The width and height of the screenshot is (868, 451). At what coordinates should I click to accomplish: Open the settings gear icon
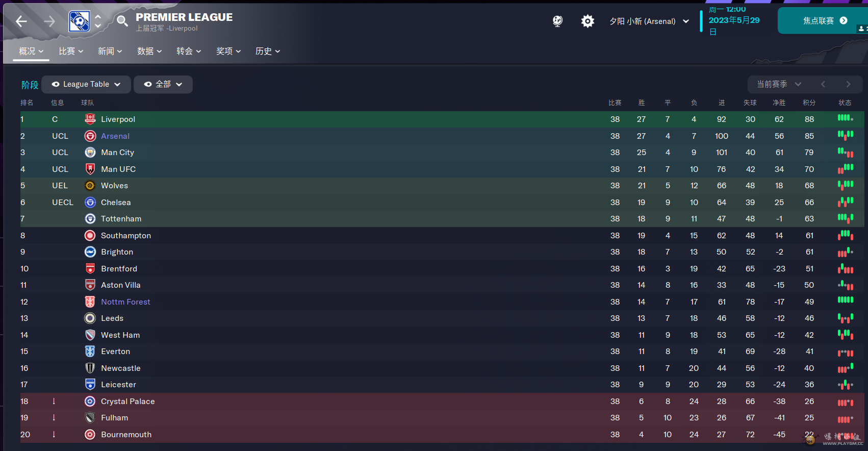pos(588,21)
